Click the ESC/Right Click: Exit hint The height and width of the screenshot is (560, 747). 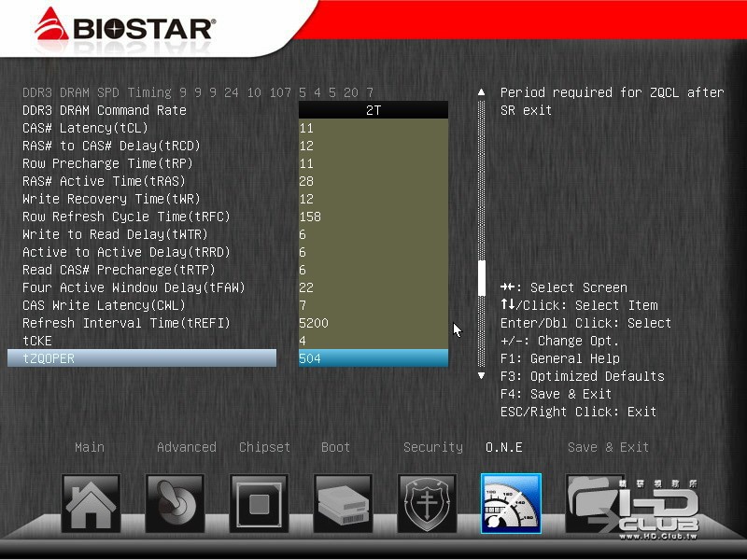(x=578, y=412)
